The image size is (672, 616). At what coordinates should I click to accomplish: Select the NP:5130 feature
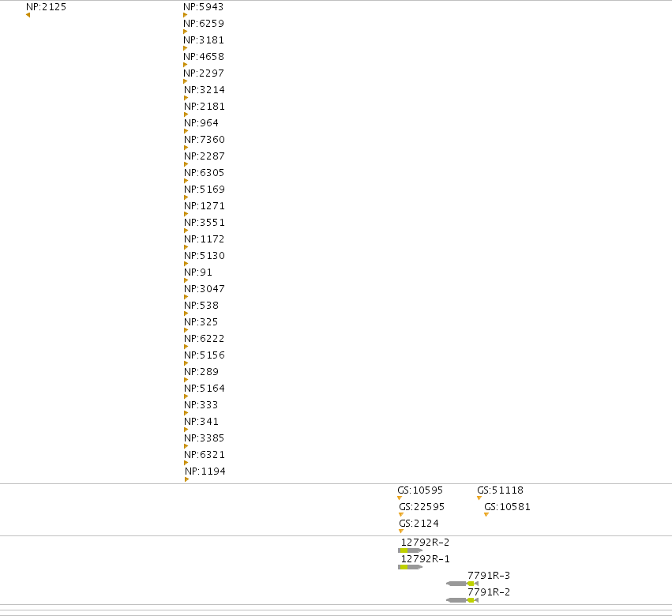pos(205,256)
